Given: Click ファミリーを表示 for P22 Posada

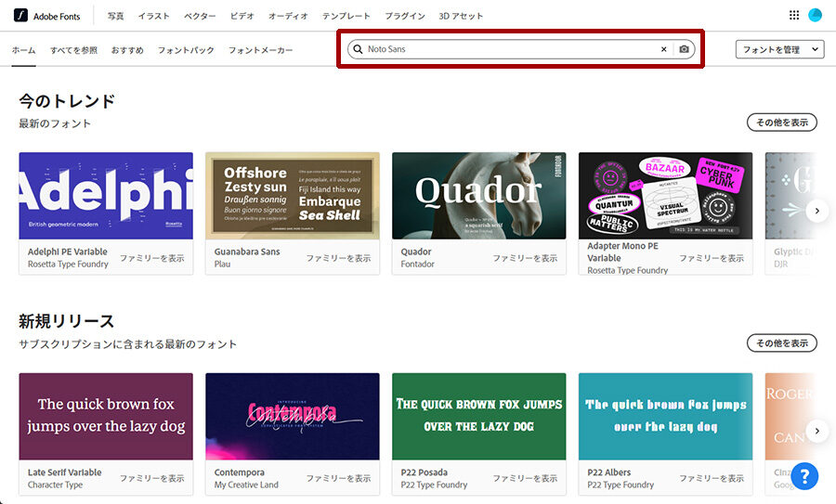Looking at the screenshot, I should pos(525,478).
